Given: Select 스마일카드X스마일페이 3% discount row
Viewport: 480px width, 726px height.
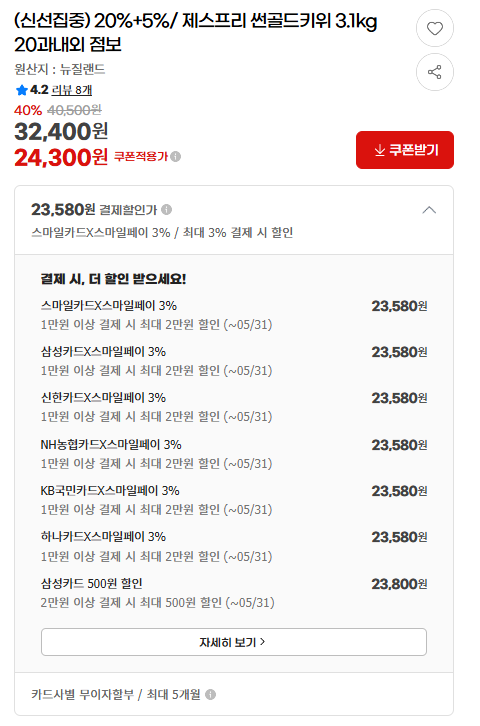Looking at the screenshot, I should 234,315.
